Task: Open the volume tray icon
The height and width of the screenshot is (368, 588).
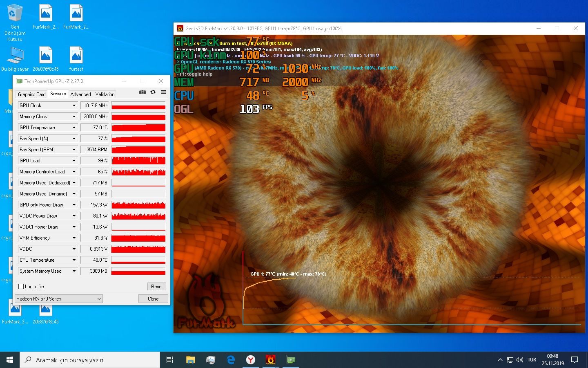Action: 520,360
